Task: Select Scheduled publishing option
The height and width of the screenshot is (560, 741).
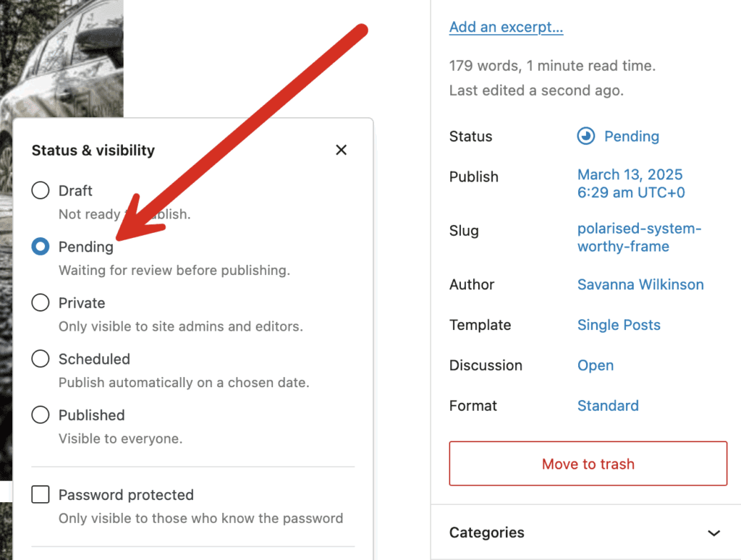Action: tap(41, 359)
